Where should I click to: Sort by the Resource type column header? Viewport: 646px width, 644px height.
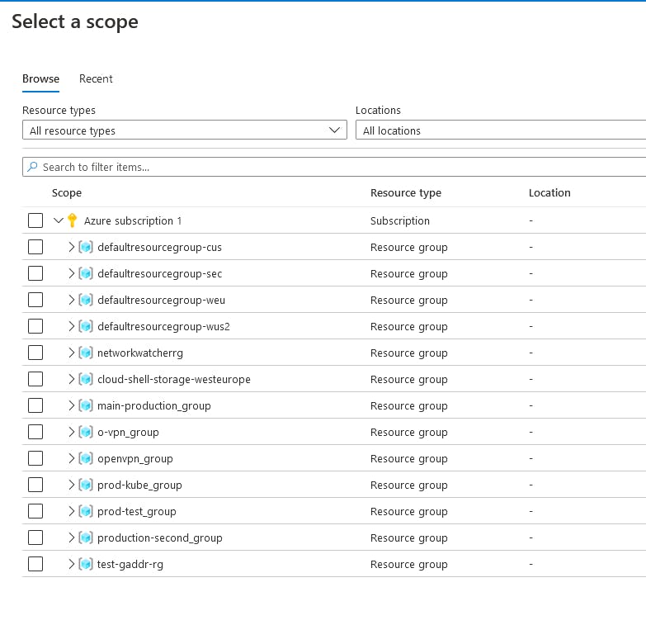[406, 193]
